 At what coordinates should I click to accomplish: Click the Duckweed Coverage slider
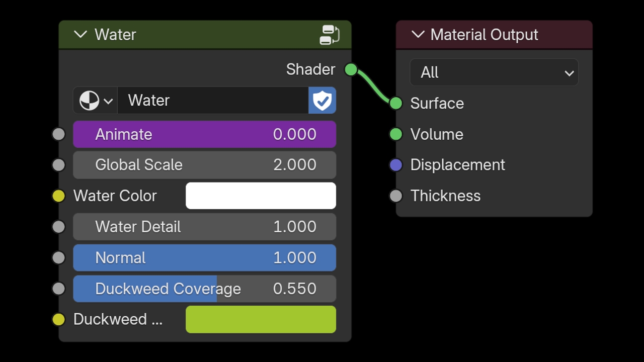[x=205, y=289]
